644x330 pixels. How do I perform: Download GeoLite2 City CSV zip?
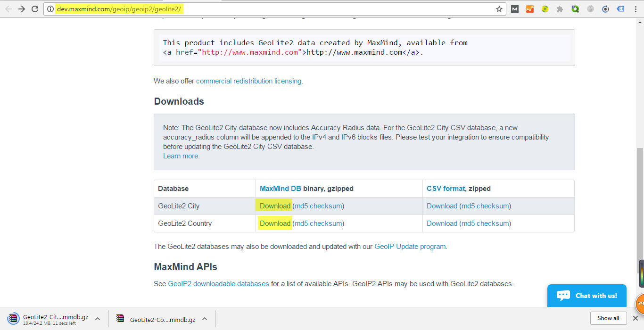pyautogui.click(x=442, y=206)
